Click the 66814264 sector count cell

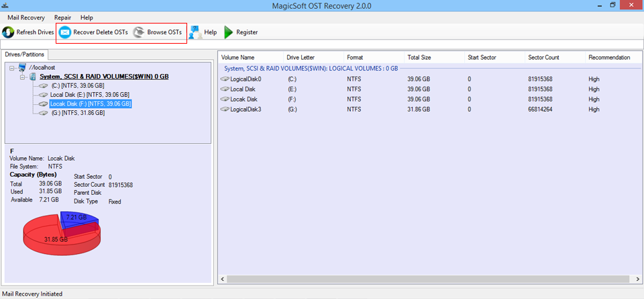[x=539, y=110]
